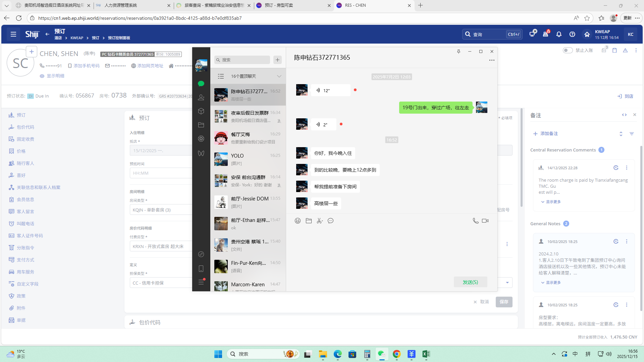Click the screenshot scissors icon
Screen dimensions: 644x362
320,221
